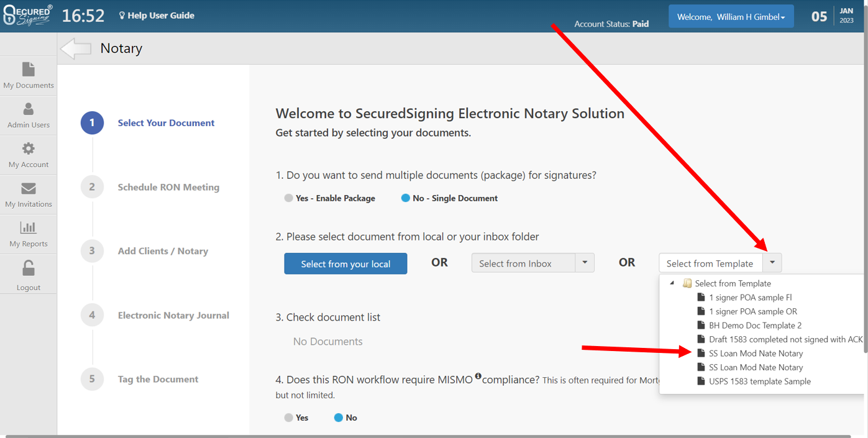Click No Documents text in document list
This screenshot has width=868, height=438.
pyautogui.click(x=327, y=341)
